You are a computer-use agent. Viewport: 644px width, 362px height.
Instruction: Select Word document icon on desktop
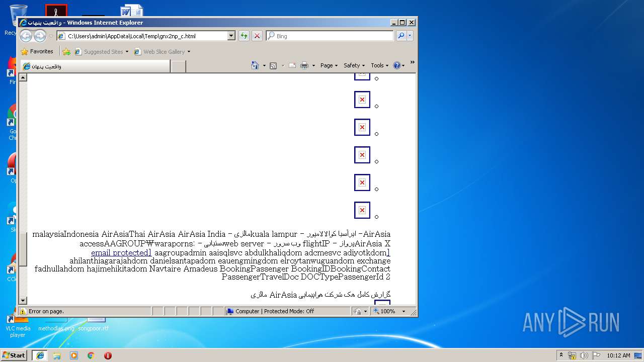click(132, 11)
